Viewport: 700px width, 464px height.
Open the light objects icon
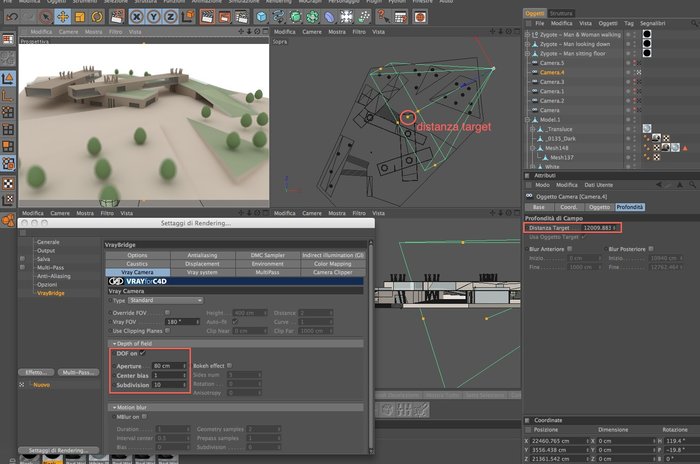[346, 17]
